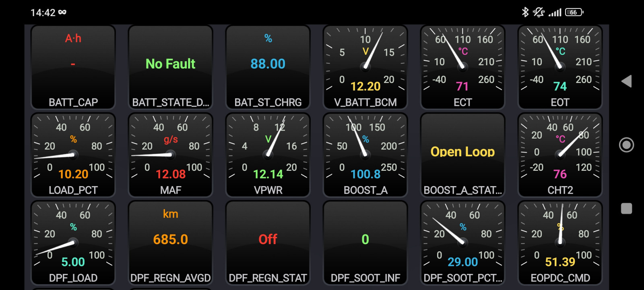Select the EOT temperature gauge
The image size is (644, 290).
pos(560,67)
